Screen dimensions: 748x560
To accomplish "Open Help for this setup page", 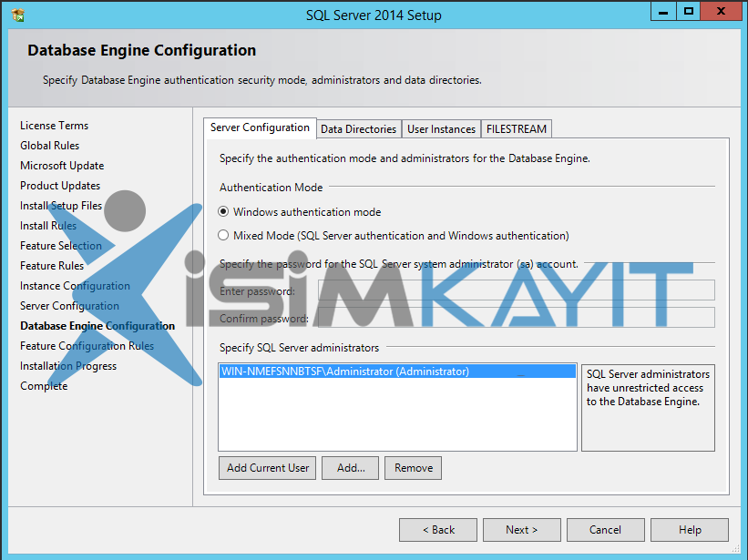I will coord(690,530).
